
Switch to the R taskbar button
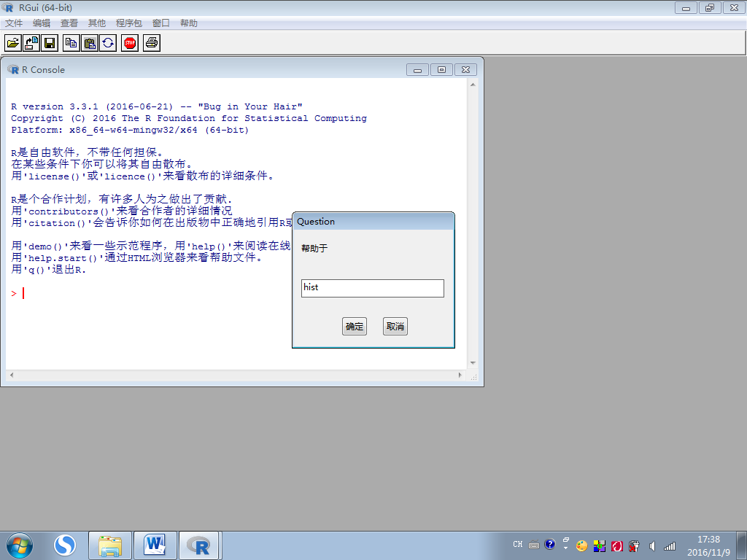[x=198, y=545]
